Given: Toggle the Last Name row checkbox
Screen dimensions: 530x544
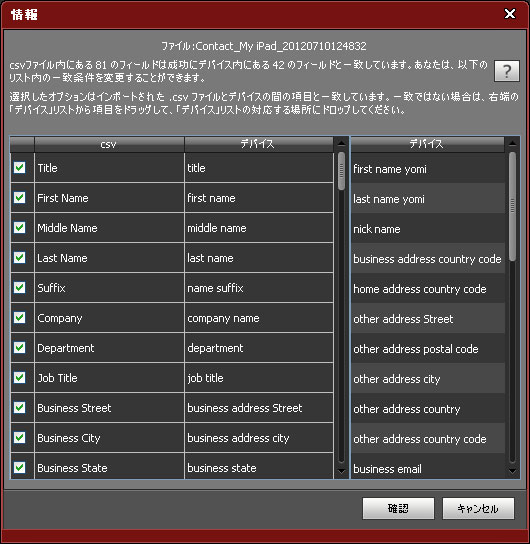Looking at the screenshot, I should point(19,257).
